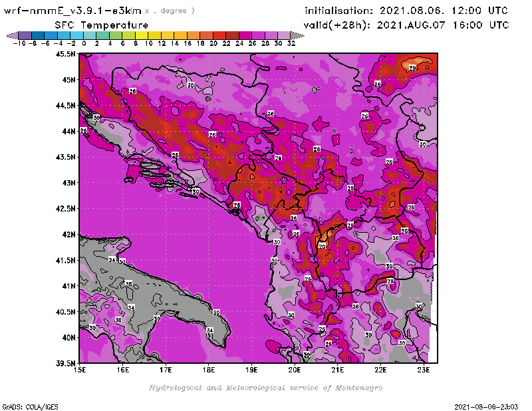Click the '42N' latitude label
The height and width of the screenshot is (411, 532).
coord(69,235)
